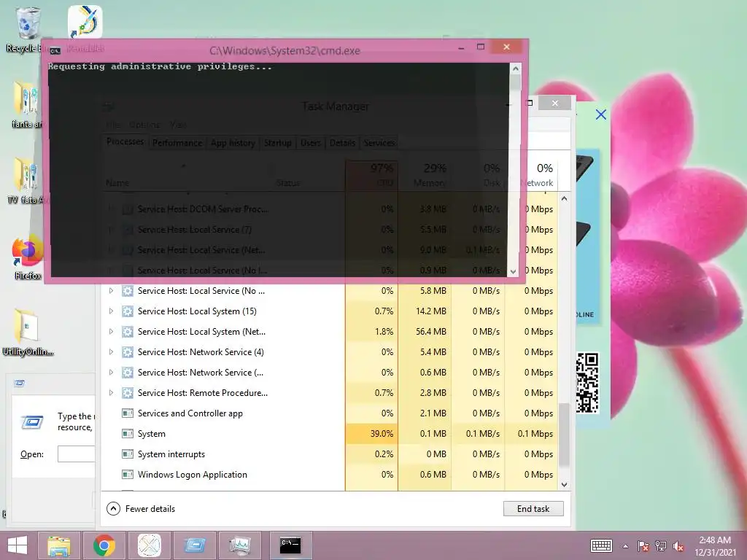Open the touch keyboard tray icon
The width and height of the screenshot is (747, 560).
pos(601,545)
